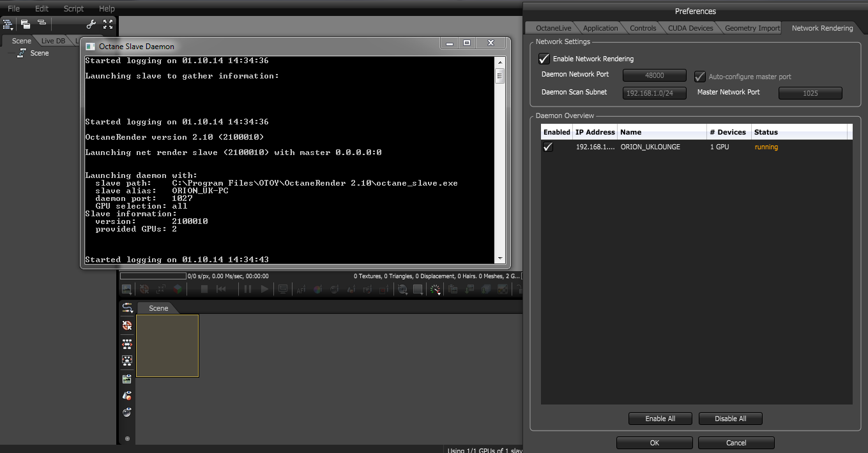The height and width of the screenshot is (453, 868).
Task: Click the console scrollbar up arrow
Action: pos(500,62)
